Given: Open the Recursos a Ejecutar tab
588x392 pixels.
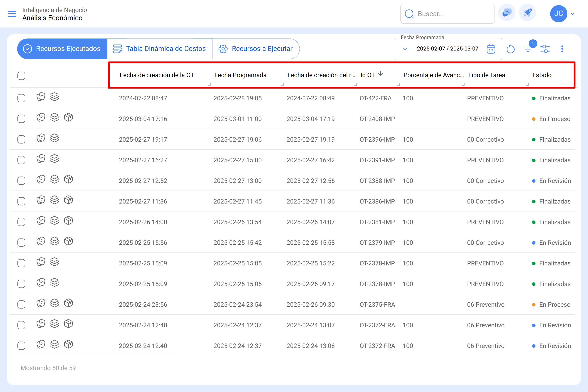Looking at the screenshot, I should [x=256, y=49].
